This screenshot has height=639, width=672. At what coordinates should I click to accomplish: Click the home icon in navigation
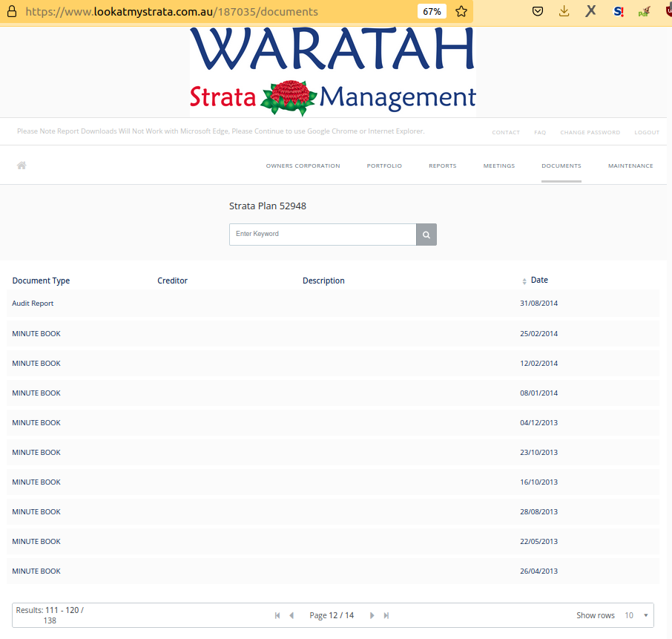click(22, 166)
